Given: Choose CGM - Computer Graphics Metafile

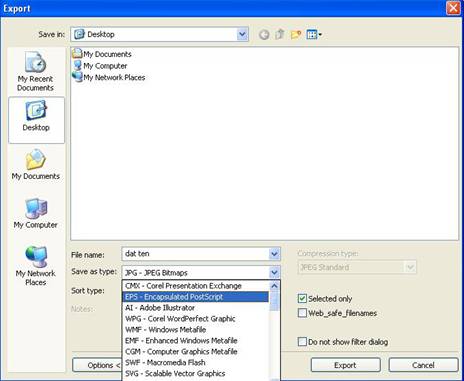Looking at the screenshot, I should [x=196, y=352].
